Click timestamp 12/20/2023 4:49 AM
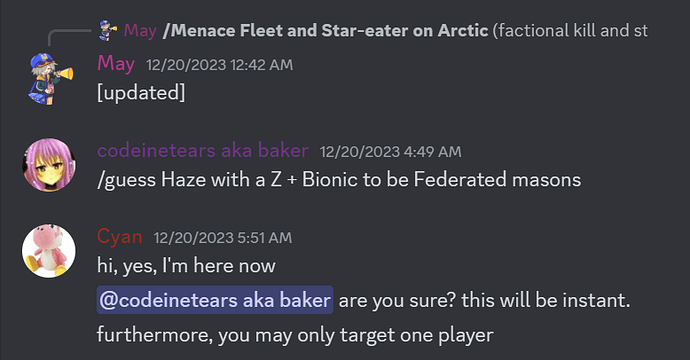This screenshot has width=690, height=360. click(390, 152)
